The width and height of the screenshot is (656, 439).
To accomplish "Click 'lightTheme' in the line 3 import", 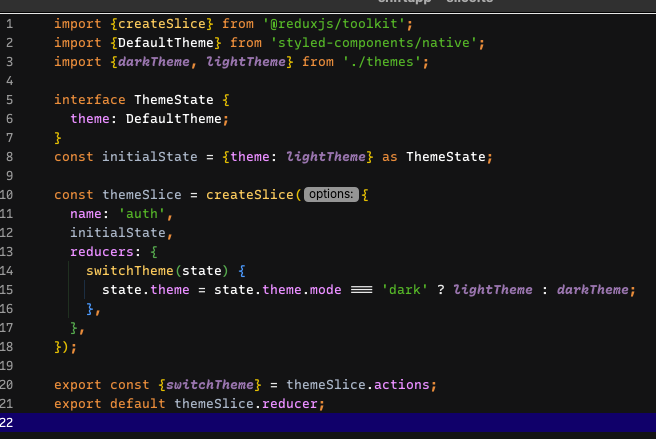I will pos(246,62).
